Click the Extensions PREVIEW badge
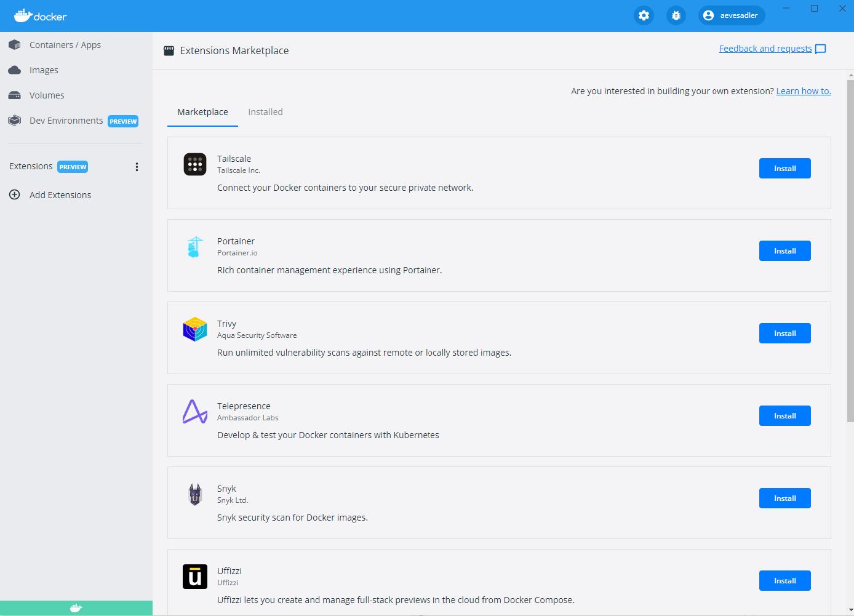This screenshot has width=854, height=616. [x=73, y=167]
